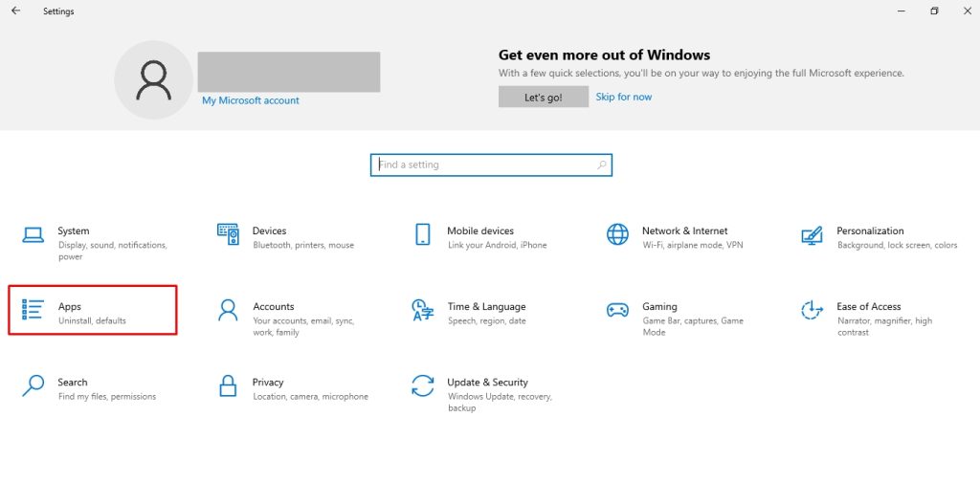Click the user profile avatar picture
Screen dimensions: 980x483
[154, 80]
